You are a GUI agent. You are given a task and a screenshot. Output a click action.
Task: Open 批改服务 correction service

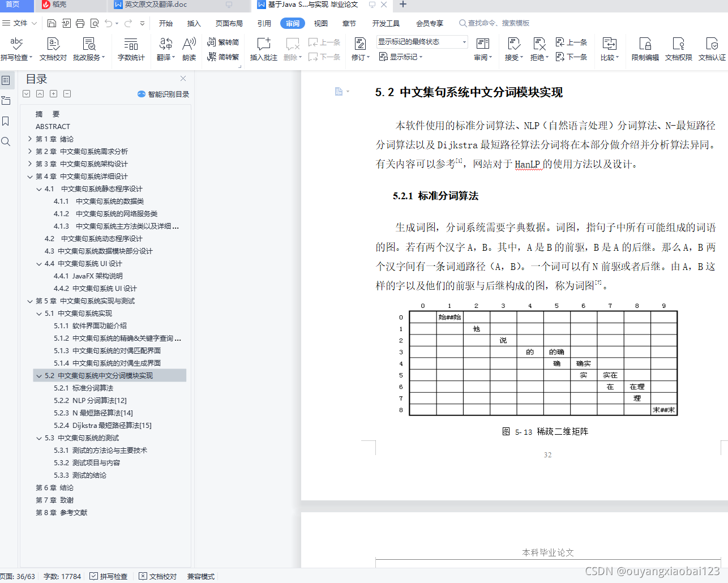(x=89, y=49)
